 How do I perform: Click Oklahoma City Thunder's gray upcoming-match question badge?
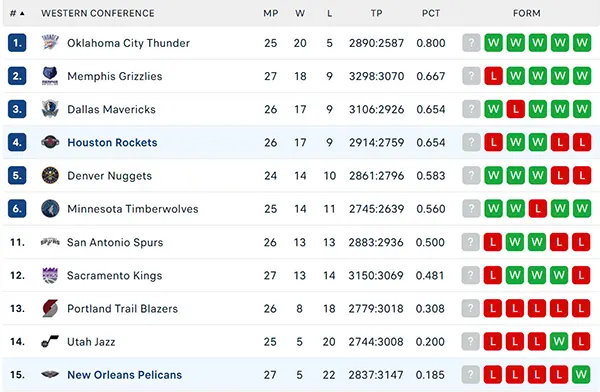click(x=471, y=42)
